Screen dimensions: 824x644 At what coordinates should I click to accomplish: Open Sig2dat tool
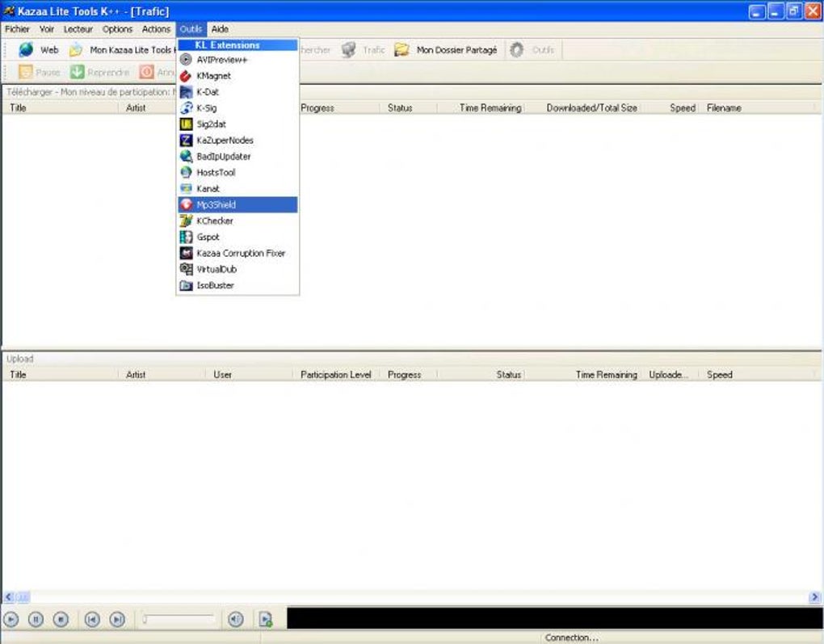(238, 124)
